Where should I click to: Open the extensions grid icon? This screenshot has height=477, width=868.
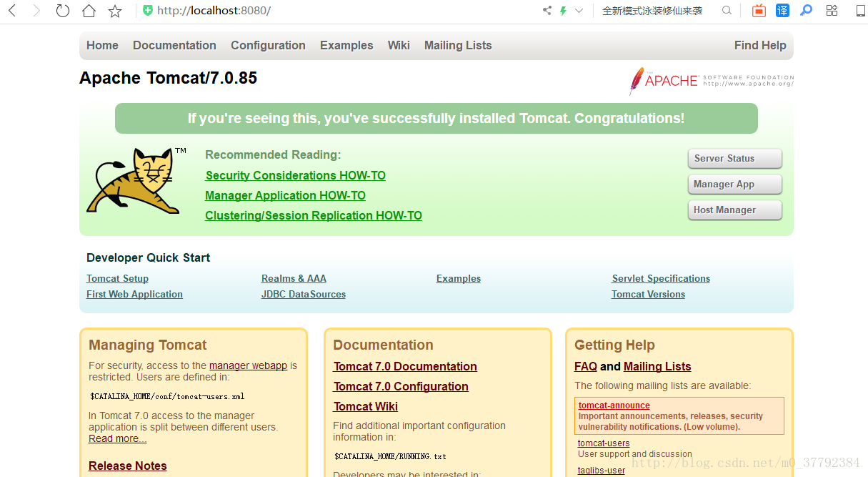click(x=832, y=11)
